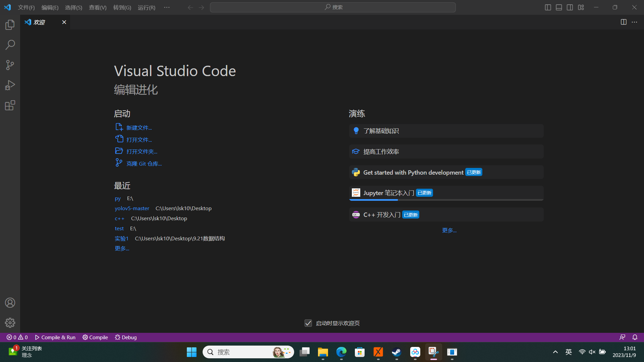This screenshot has height=362, width=644.
Task: Open the 查看(V) menu
Action: point(98,7)
